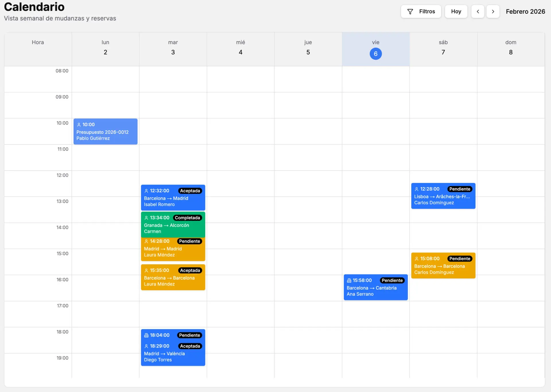
Task: Click the building icon on Barcelona → Cantabria event
Action: [x=349, y=280]
